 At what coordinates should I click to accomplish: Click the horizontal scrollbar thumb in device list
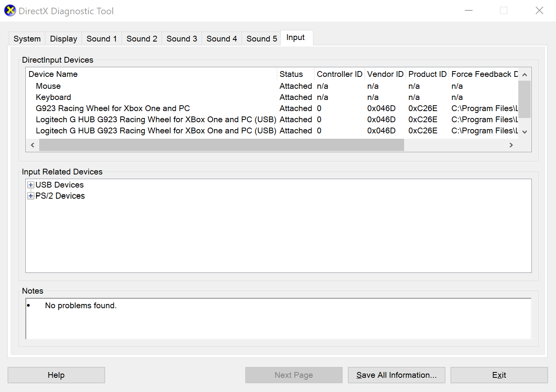coord(221,145)
